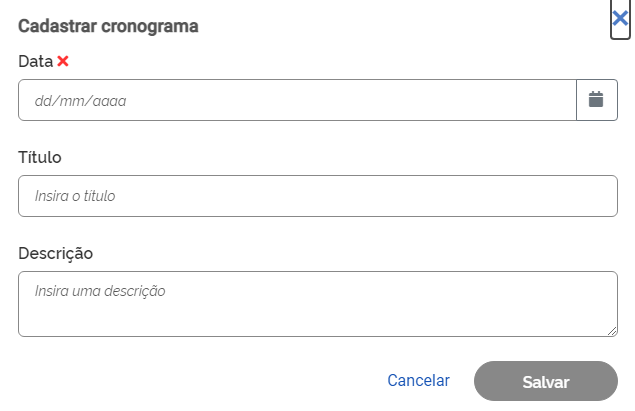Open the calendar date picker
Screen dimensions: 635x411
click(x=596, y=100)
